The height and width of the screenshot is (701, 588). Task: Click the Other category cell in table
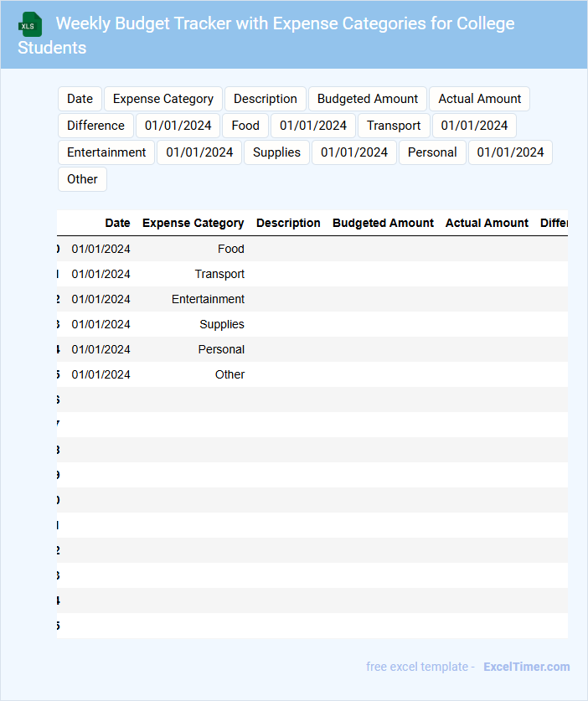tap(230, 374)
